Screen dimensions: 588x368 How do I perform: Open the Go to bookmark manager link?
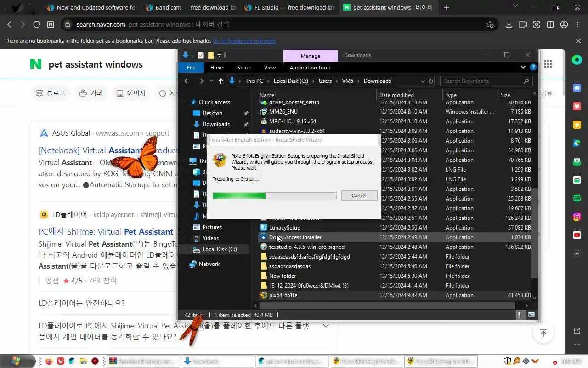[x=244, y=41]
